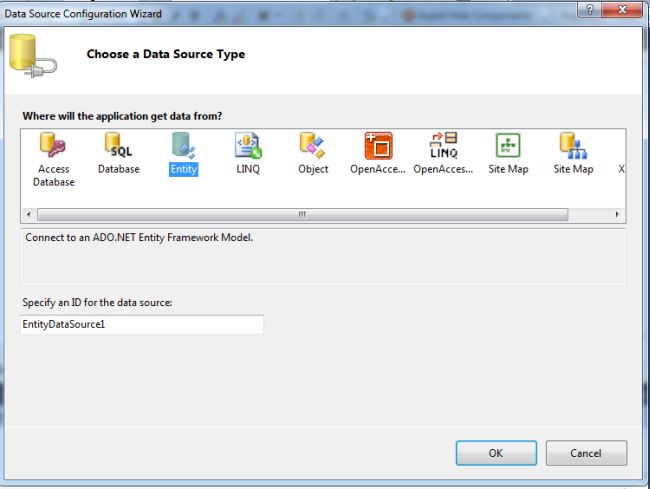Select the Object data source icon

[x=313, y=146]
